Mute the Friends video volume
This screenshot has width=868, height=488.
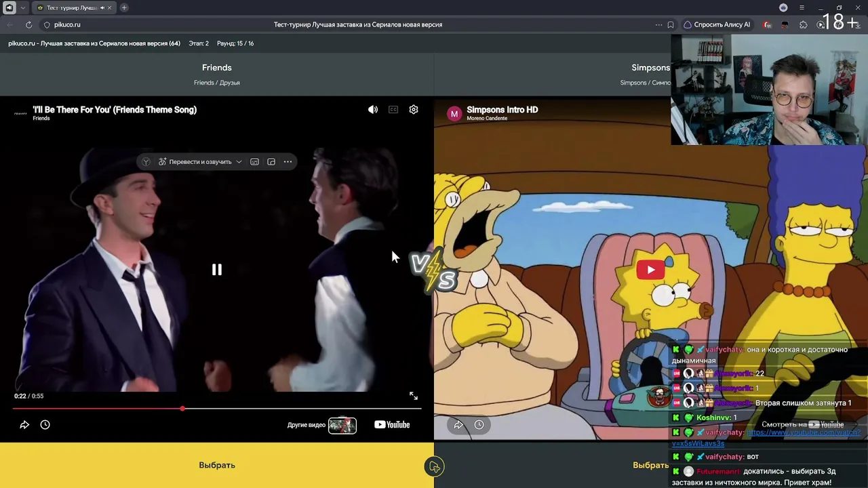point(373,110)
